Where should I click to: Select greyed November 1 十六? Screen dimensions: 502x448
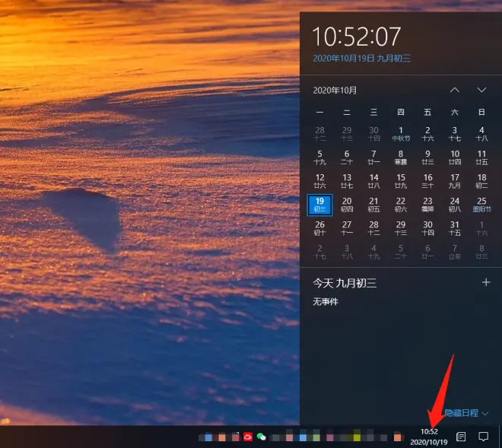click(x=481, y=228)
